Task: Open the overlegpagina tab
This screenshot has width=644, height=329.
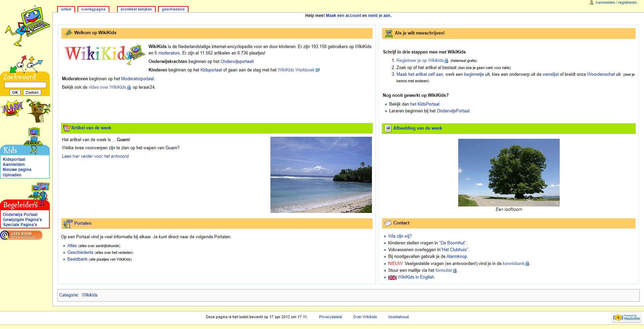Action: click(93, 9)
